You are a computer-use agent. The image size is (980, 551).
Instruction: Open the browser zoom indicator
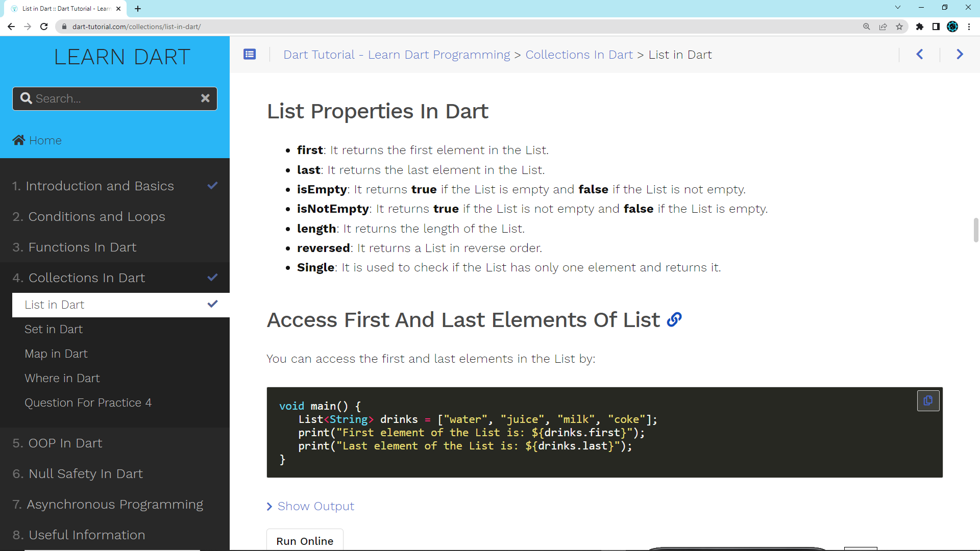click(x=867, y=27)
